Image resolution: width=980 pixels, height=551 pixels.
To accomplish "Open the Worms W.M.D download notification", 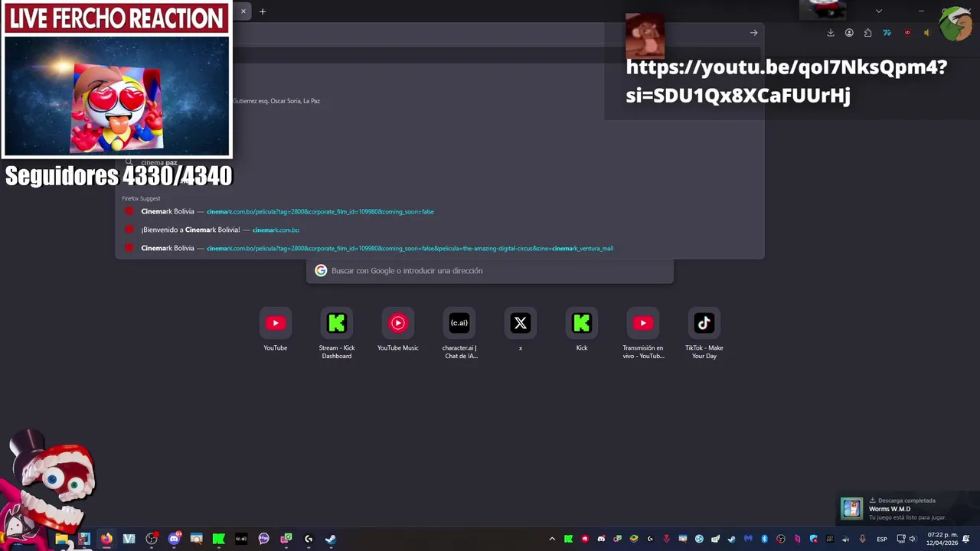I will click(907, 509).
